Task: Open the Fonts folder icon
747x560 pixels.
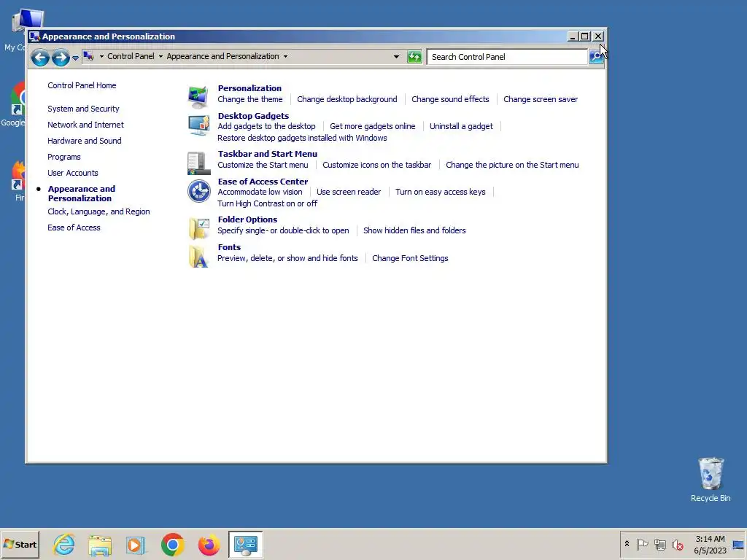Action: (198, 256)
